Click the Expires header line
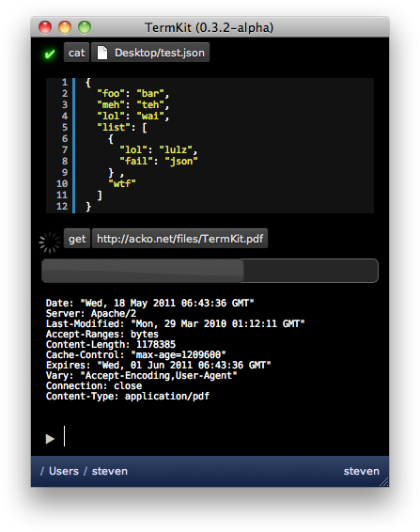The width and height of the screenshot is (420, 532). pyautogui.click(x=158, y=365)
